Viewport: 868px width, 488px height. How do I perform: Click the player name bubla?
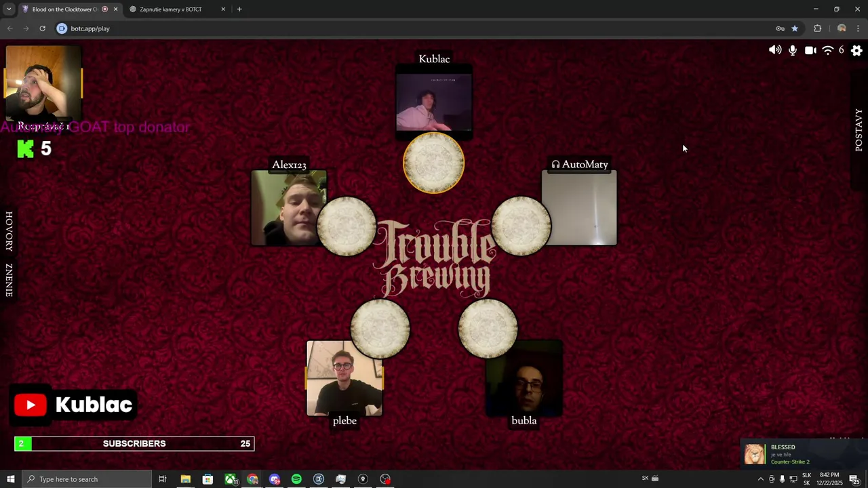click(x=524, y=420)
